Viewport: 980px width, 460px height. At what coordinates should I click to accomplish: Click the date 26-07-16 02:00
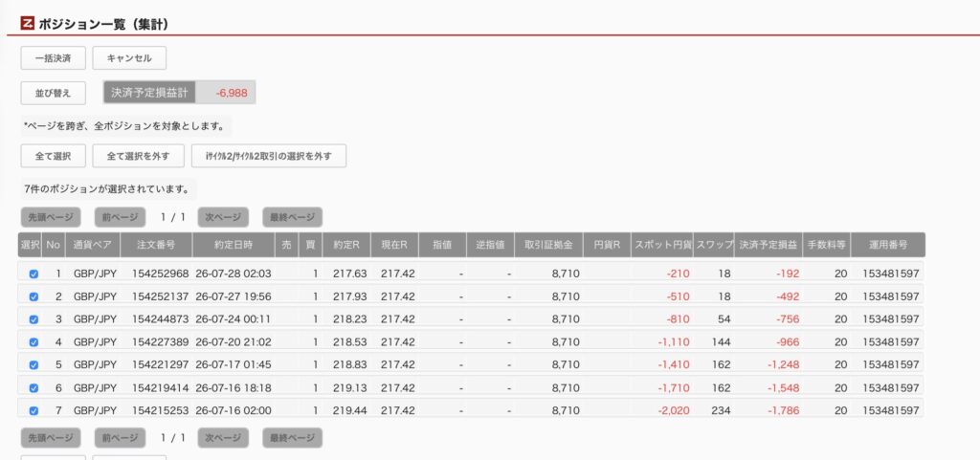234,410
